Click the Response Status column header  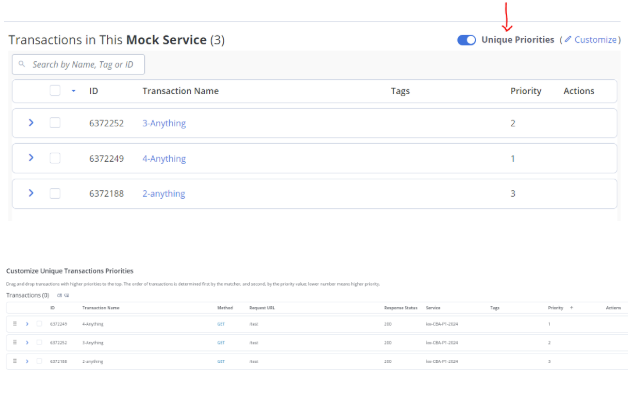click(x=400, y=308)
